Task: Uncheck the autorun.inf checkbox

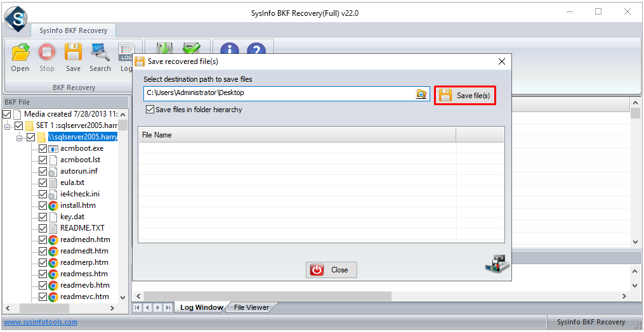Action: click(x=43, y=171)
